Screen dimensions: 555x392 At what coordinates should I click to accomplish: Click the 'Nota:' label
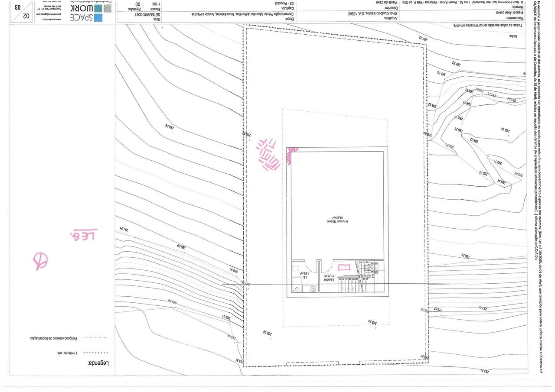click(x=513, y=36)
